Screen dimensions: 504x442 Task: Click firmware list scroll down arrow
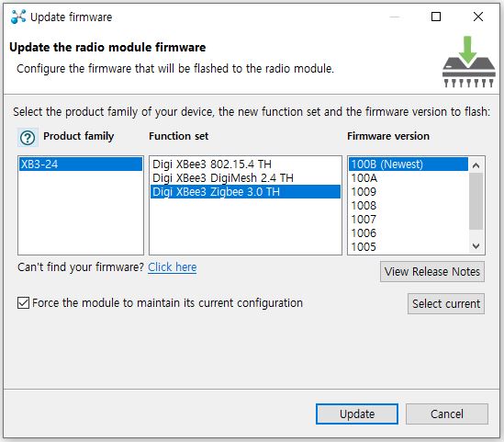click(x=476, y=246)
